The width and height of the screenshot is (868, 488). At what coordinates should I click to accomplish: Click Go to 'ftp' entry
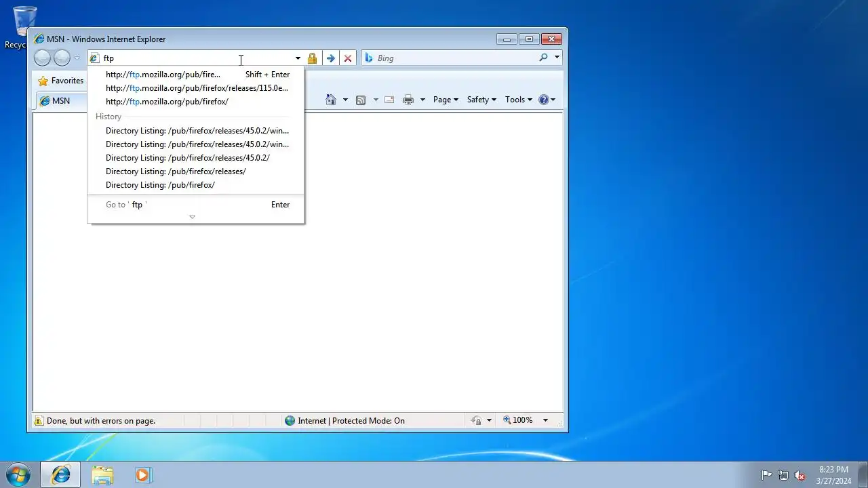[196, 205]
